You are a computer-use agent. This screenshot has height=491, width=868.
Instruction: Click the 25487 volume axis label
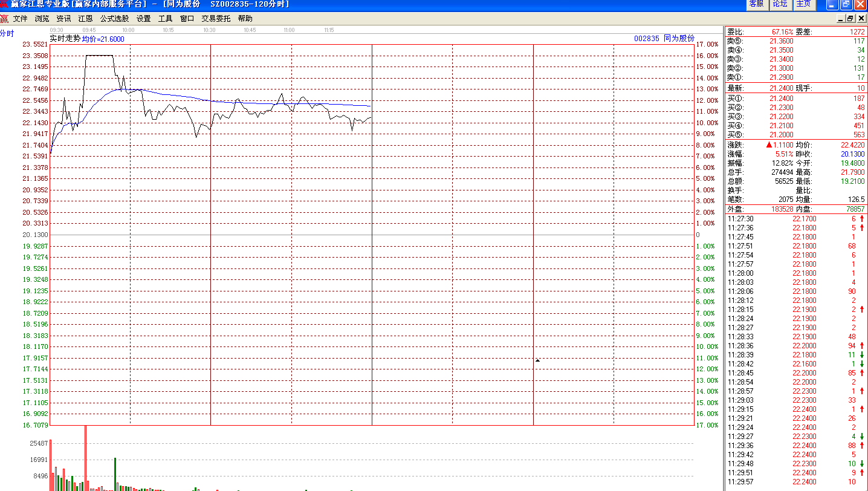pos(39,443)
